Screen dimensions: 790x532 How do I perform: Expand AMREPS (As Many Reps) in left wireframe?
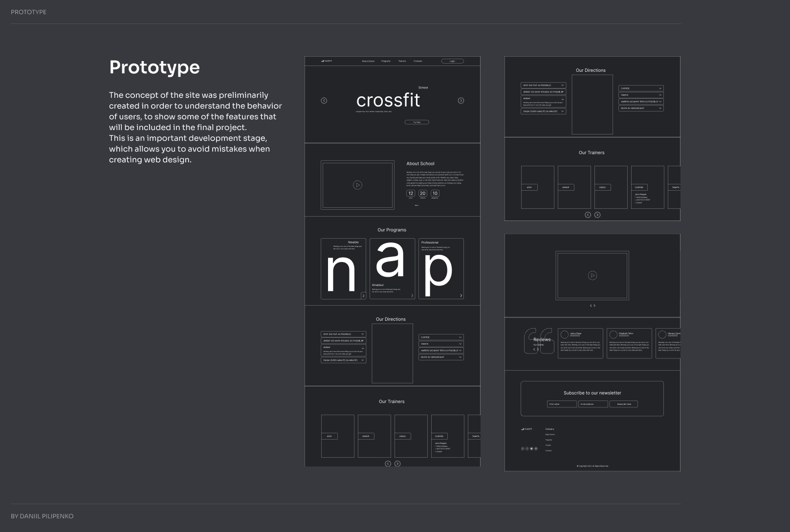pyautogui.click(x=441, y=351)
